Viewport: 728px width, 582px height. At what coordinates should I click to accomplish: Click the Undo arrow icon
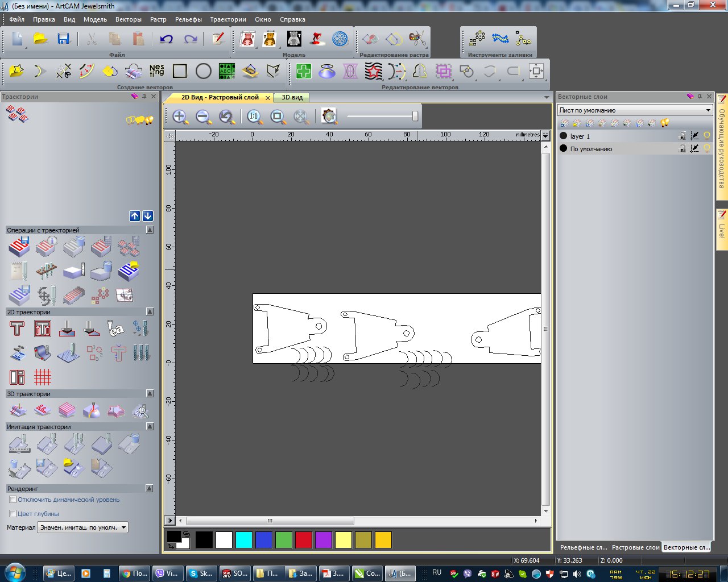pos(166,39)
